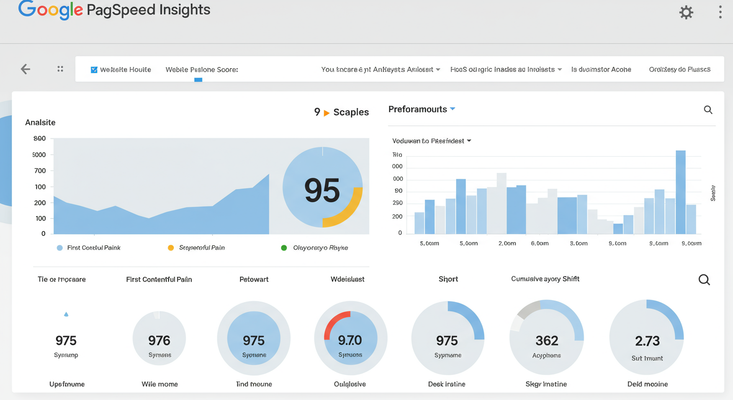Click the 2.73 Deid mooine gauge
Viewport: 733px width, 400px height.
(x=647, y=337)
